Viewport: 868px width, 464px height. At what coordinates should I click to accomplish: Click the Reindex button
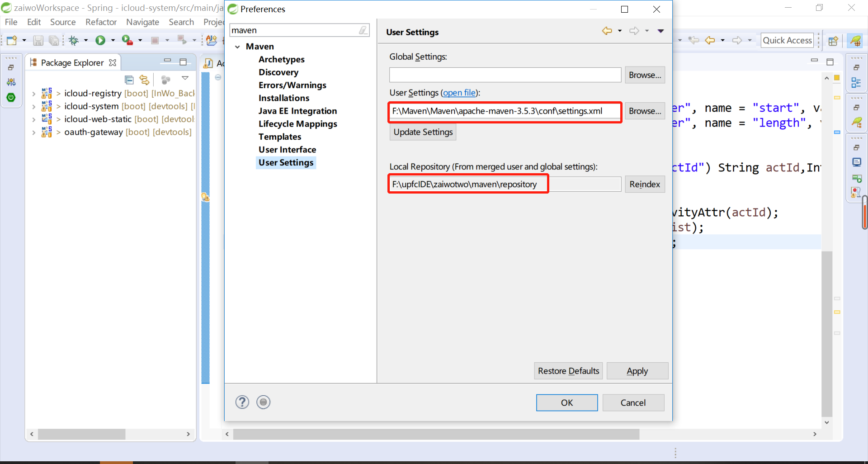645,184
